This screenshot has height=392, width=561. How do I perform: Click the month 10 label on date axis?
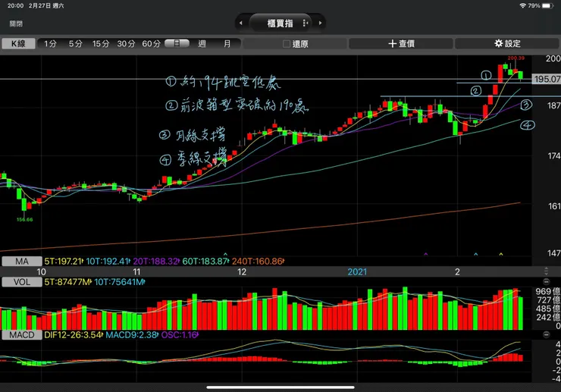pyautogui.click(x=41, y=271)
